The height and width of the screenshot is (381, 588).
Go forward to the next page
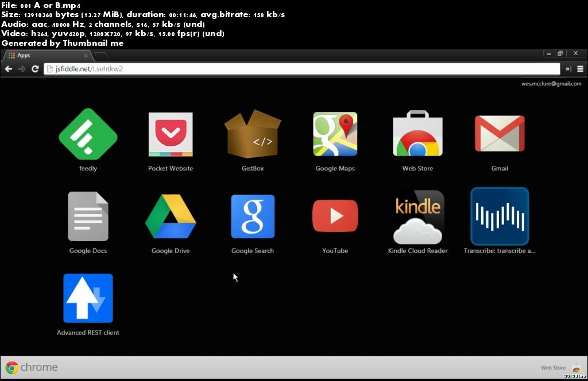pyautogui.click(x=22, y=69)
